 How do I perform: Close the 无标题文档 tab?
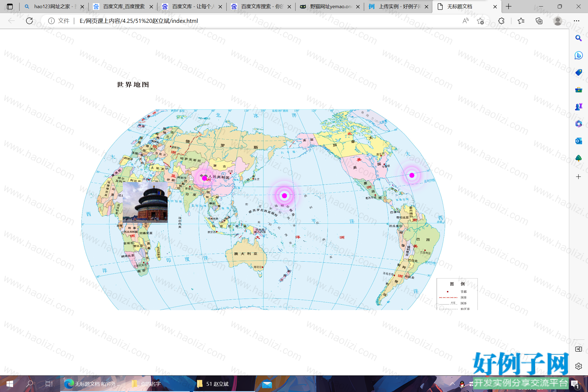coord(495,7)
